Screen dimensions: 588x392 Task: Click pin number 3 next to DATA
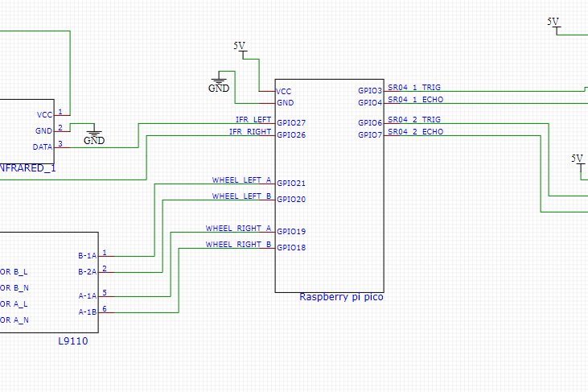pos(60,144)
